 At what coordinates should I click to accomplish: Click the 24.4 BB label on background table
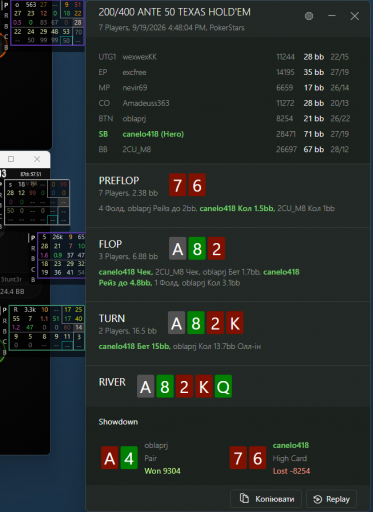(12, 292)
